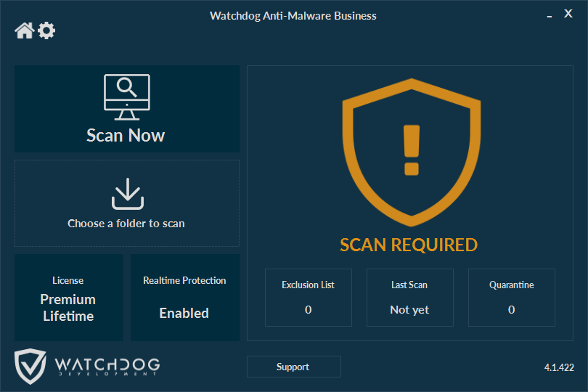Minimize the Watchdog window
Screen dimensions: 588x392
pos(550,16)
